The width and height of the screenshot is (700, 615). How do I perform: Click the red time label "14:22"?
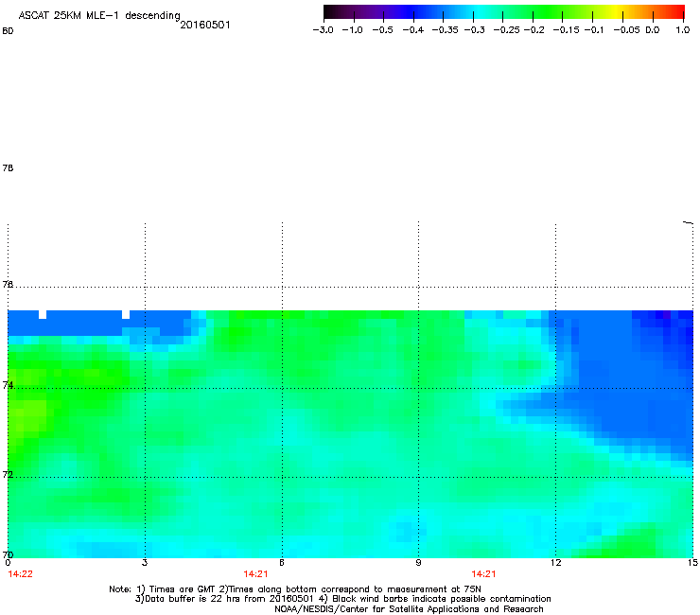coord(21,574)
